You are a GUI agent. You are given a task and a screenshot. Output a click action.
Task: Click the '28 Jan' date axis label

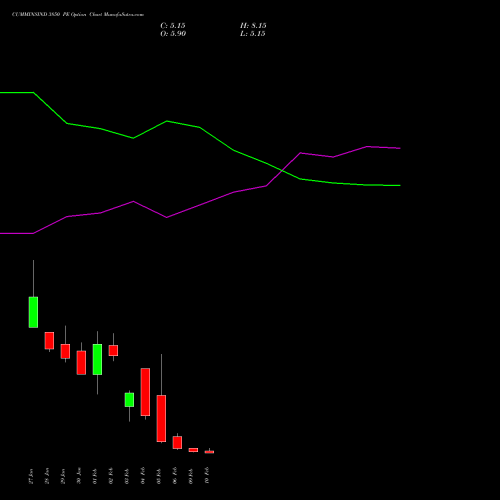(x=47, y=476)
